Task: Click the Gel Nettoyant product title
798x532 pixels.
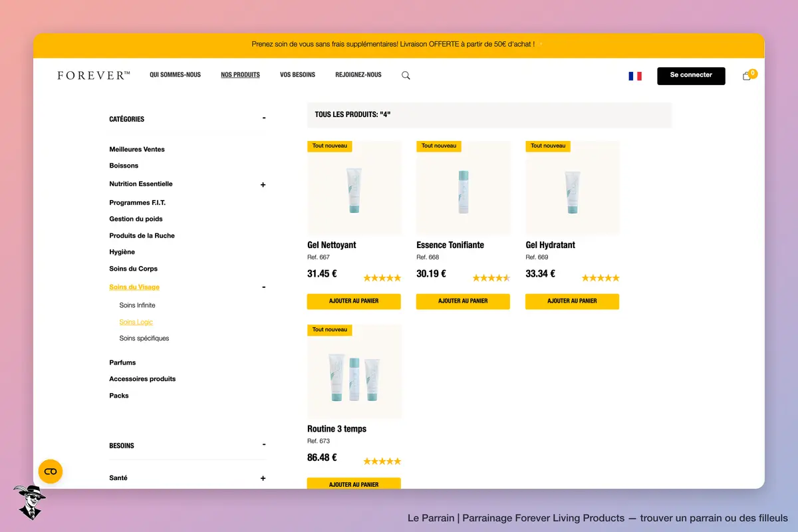Action: click(331, 245)
